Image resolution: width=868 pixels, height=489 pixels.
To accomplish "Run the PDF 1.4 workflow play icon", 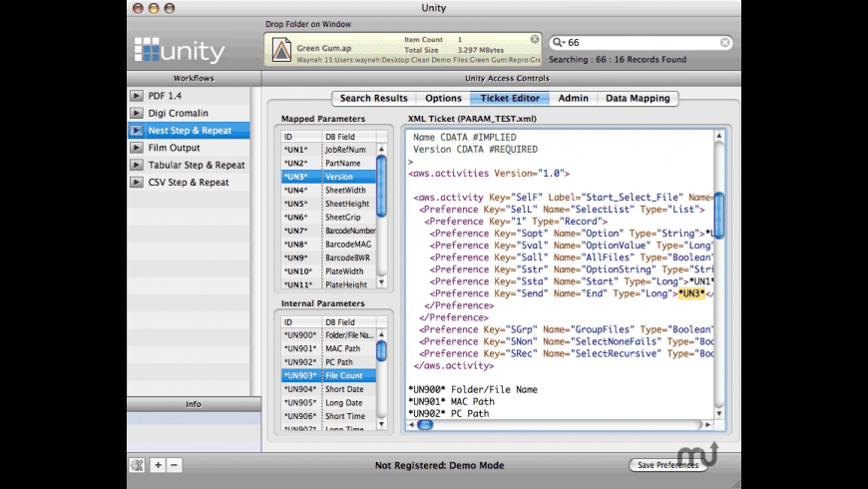I will tap(138, 96).
